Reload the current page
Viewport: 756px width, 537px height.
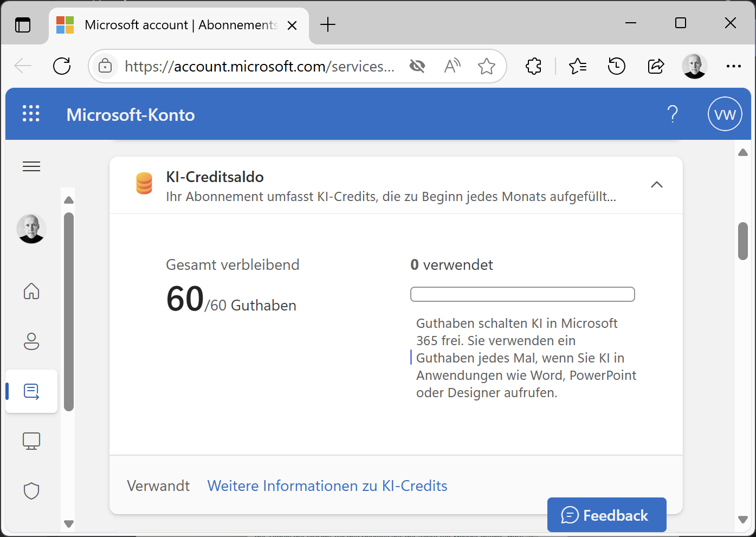pyautogui.click(x=62, y=66)
